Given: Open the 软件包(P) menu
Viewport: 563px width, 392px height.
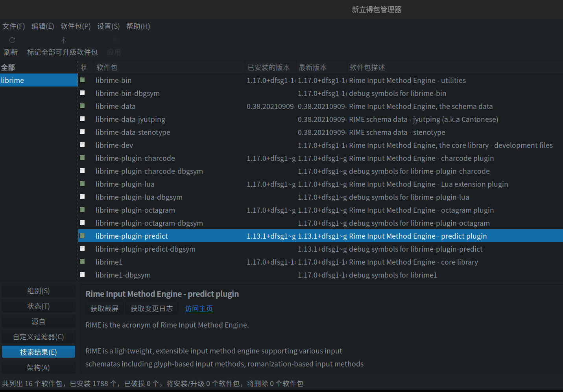Looking at the screenshot, I should pyautogui.click(x=76, y=26).
